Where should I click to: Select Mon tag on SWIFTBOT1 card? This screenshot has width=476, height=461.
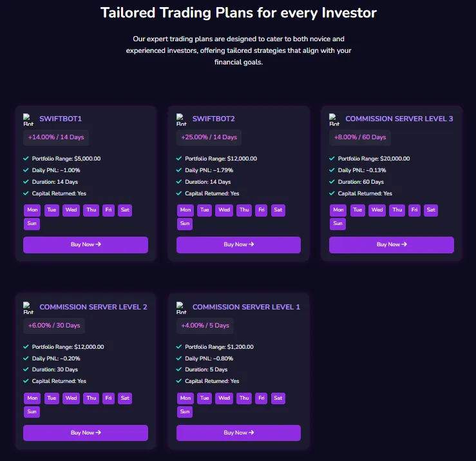pyautogui.click(x=32, y=210)
